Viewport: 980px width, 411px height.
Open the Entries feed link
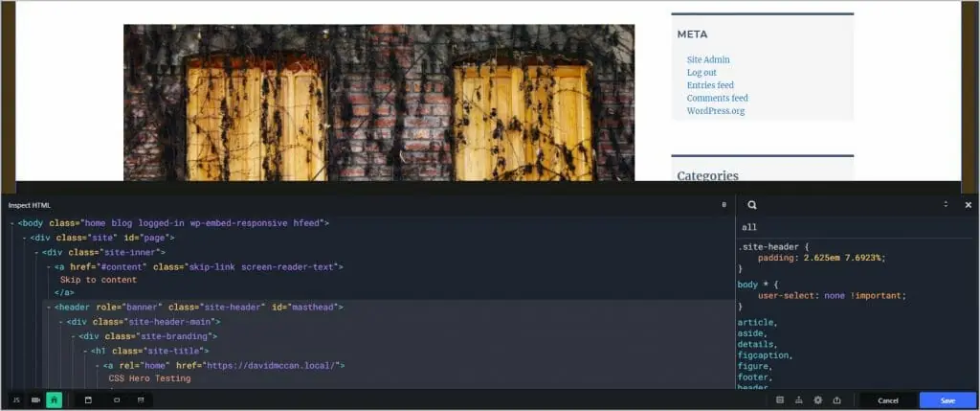pyautogui.click(x=710, y=85)
